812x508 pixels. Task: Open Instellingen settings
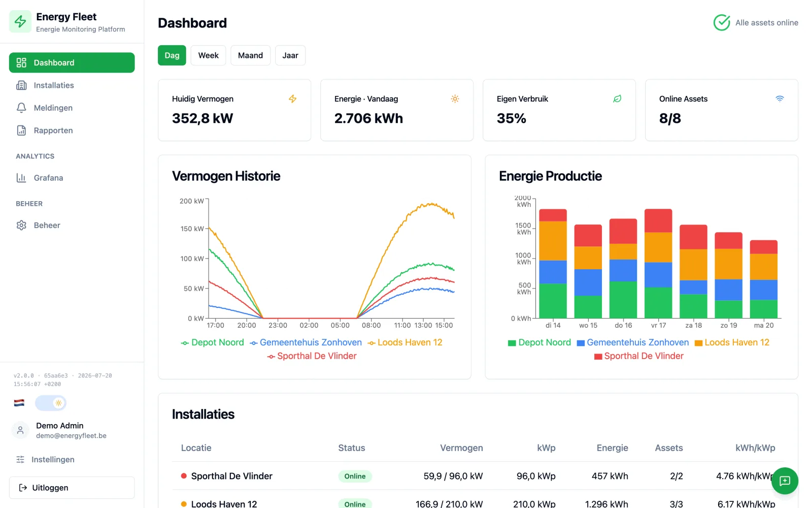72,459
